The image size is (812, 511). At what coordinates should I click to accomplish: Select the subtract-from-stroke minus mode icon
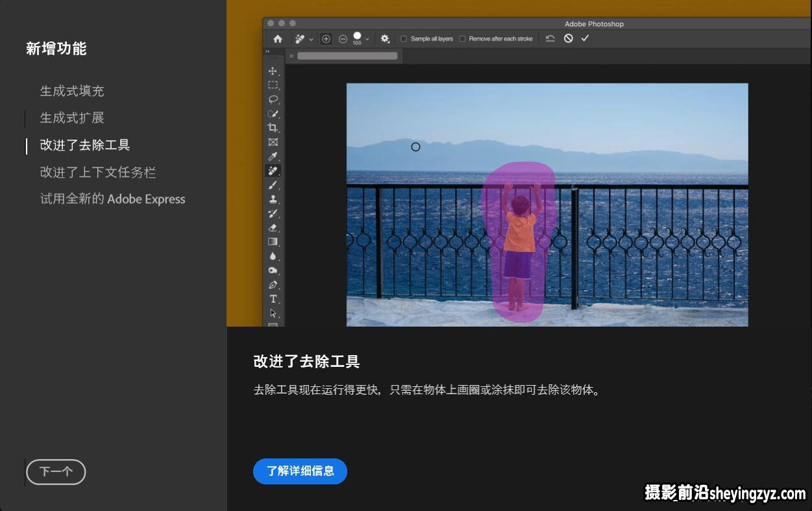click(343, 39)
